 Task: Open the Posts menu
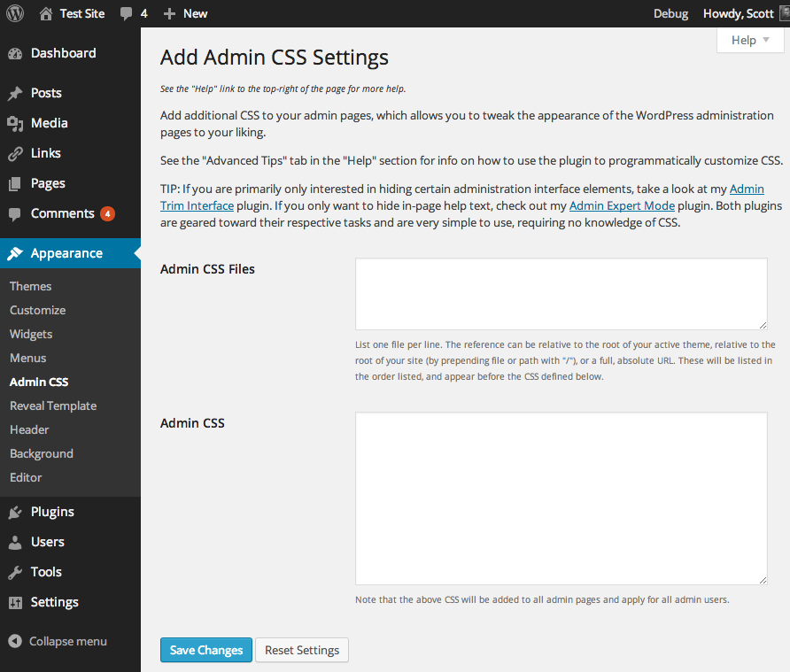46,93
